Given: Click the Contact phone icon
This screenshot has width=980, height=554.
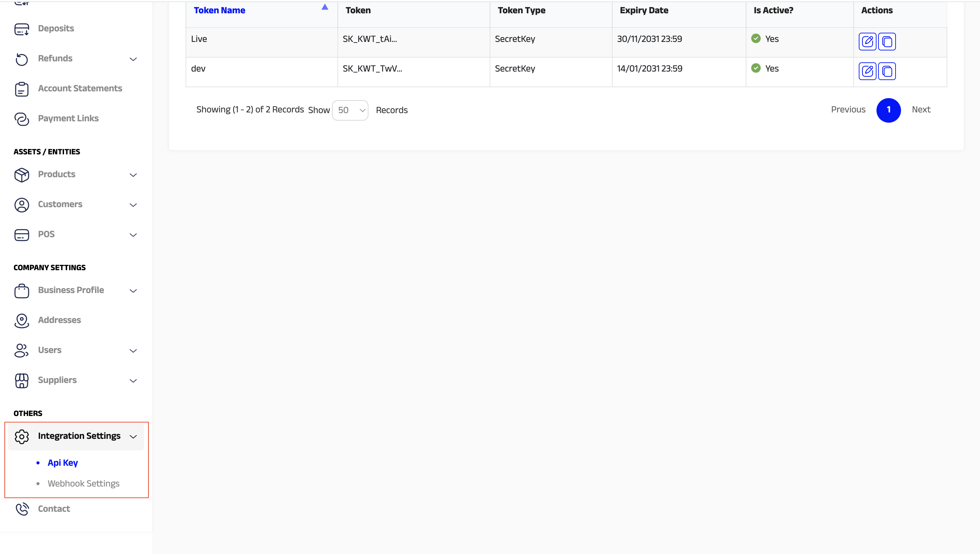Looking at the screenshot, I should [x=22, y=509].
